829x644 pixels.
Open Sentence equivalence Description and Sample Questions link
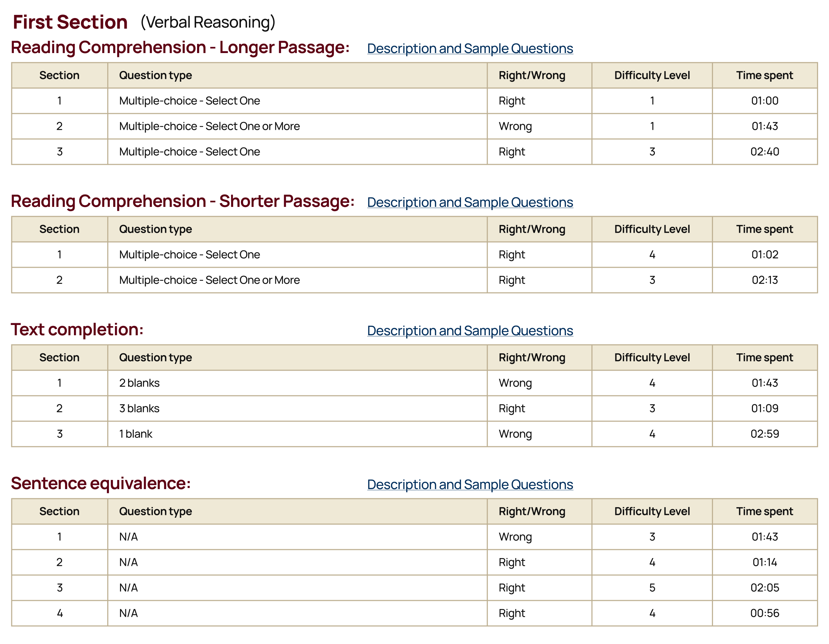pos(470,484)
